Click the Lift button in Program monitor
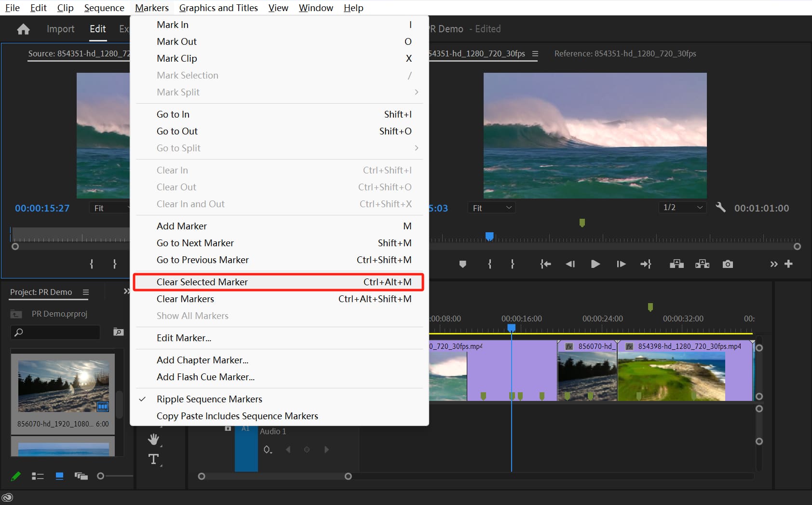The image size is (812, 505). point(677,264)
